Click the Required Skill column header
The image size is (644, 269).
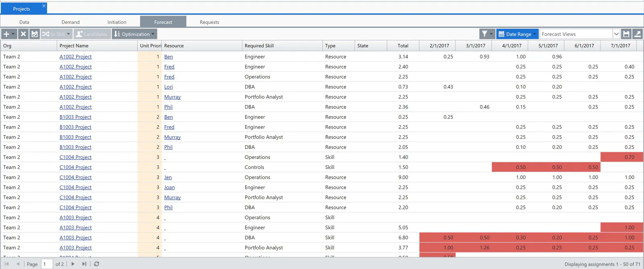282,46
